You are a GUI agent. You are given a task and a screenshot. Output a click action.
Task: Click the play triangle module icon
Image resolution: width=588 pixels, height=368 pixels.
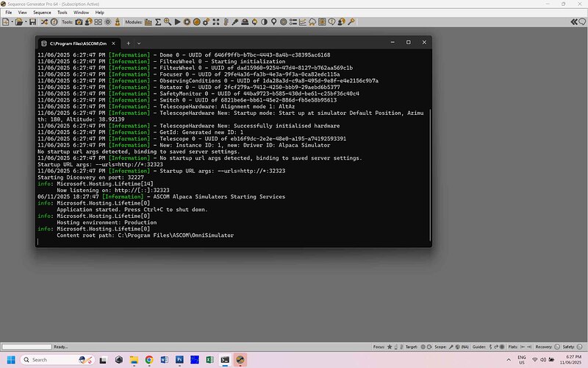[x=177, y=22]
